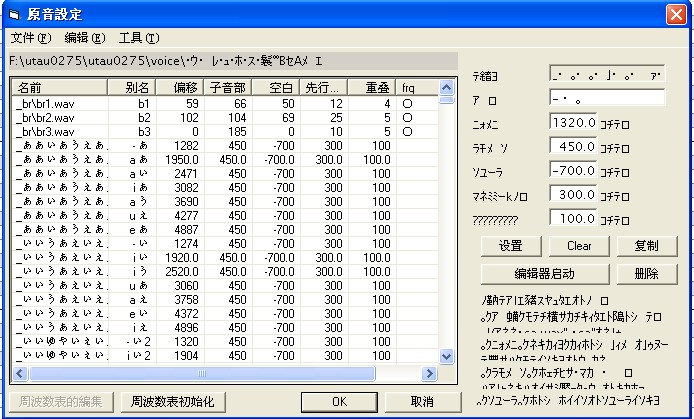The width and height of the screenshot is (694, 419).
Task: Click the offset cell 4372
Action: point(186,314)
